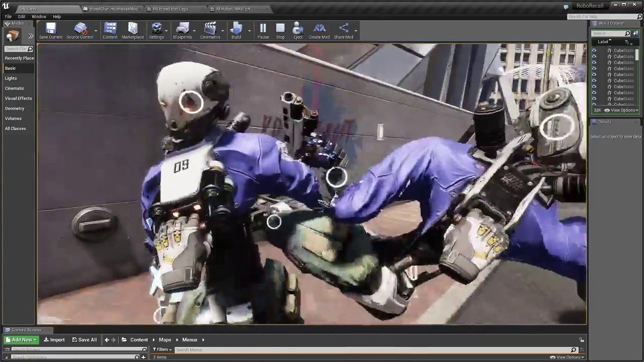Open the Settings toolbar icon
The width and height of the screenshot is (644, 362).
coord(156,28)
